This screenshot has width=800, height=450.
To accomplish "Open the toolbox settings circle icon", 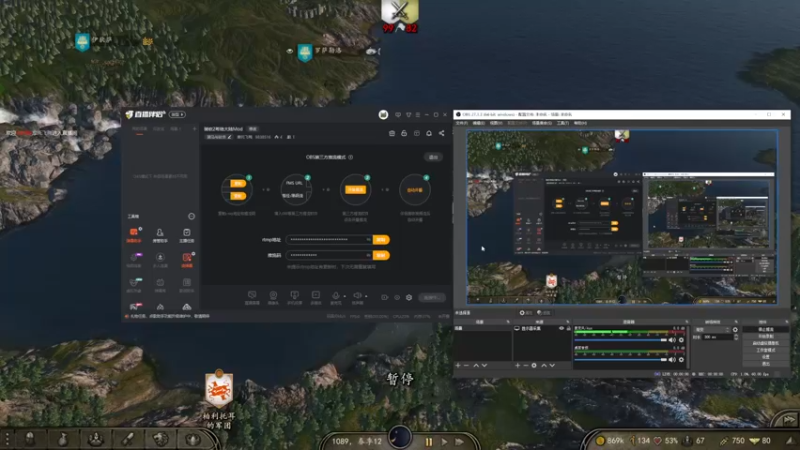I will point(191,216).
